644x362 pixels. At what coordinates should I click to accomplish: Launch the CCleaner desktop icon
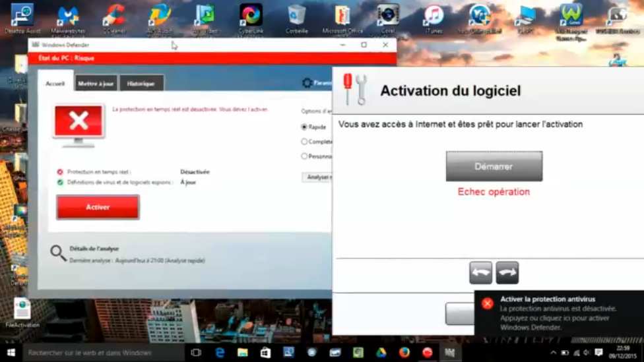(x=114, y=18)
